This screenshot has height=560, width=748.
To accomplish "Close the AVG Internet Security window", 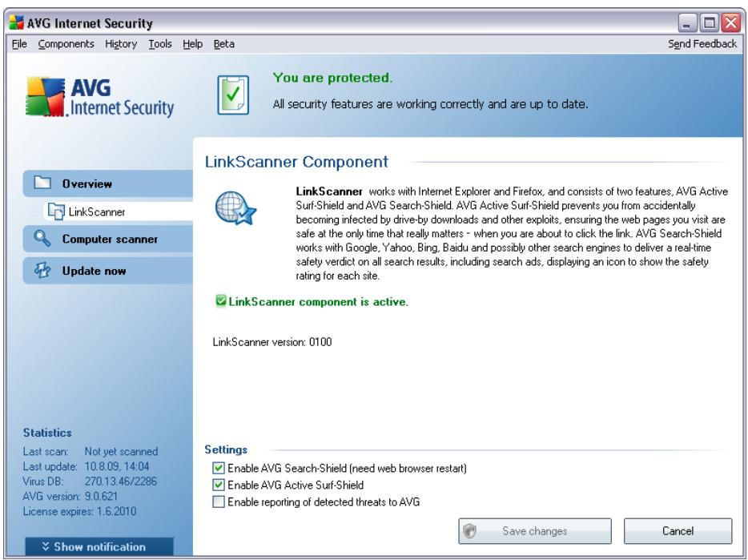I will click(730, 23).
